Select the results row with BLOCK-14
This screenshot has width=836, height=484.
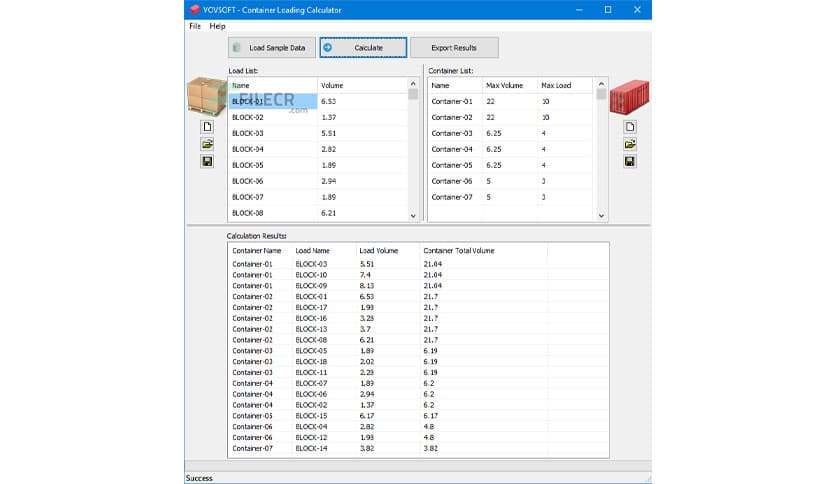tap(418, 448)
